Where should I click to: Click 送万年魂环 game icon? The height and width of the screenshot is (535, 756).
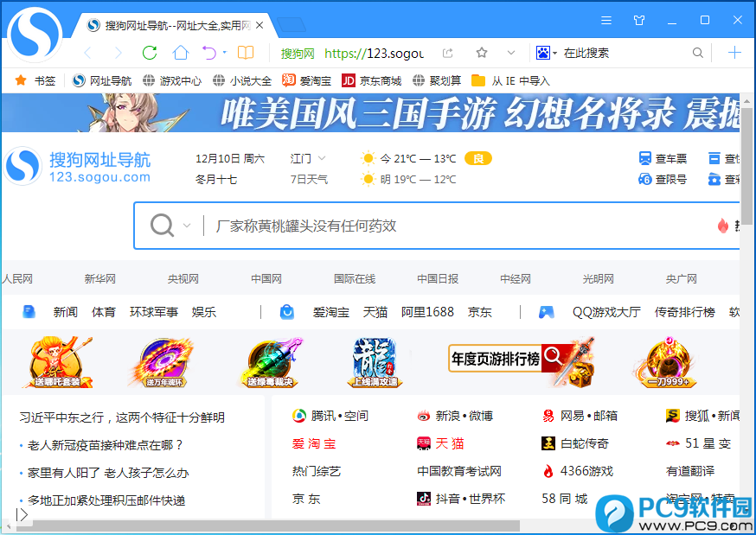(163, 362)
